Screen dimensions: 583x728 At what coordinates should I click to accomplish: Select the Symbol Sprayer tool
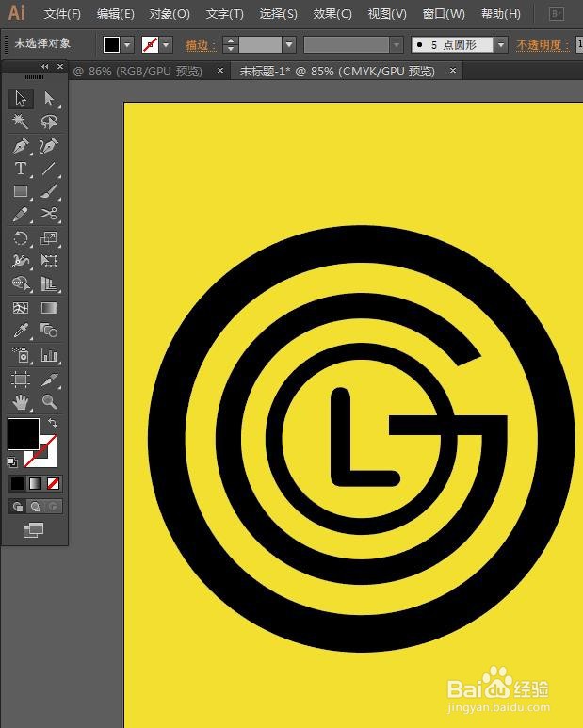coord(21,355)
